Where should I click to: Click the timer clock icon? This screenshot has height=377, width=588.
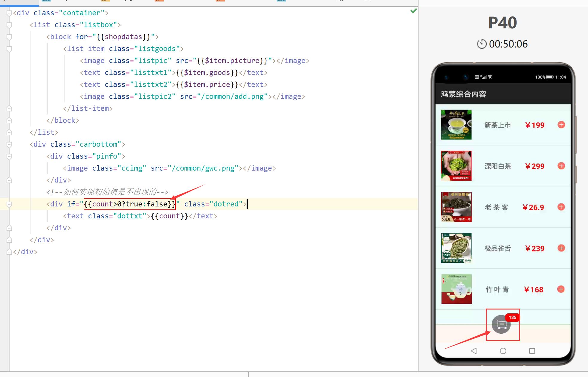(x=482, y=44)
